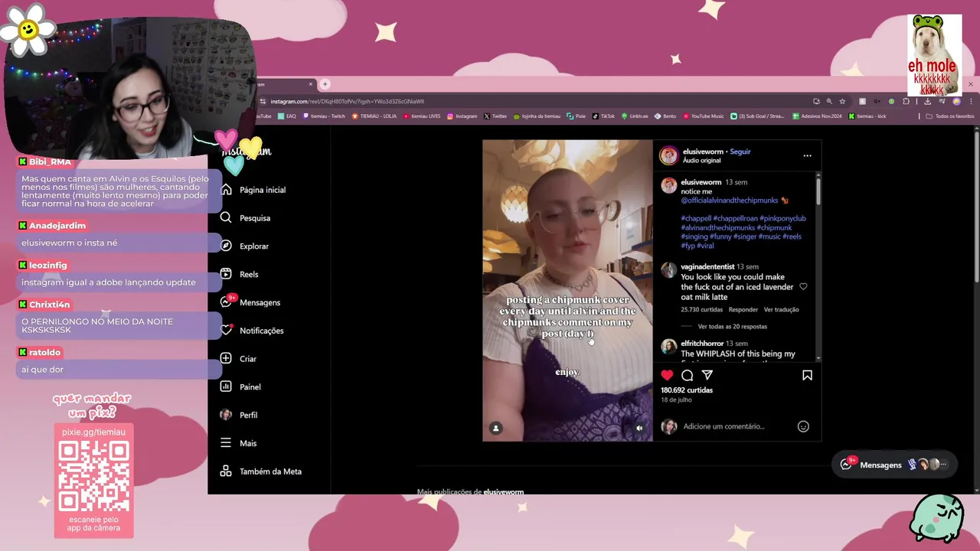
Task: Click Seguir to follow elusiveworm
Action: [x=740, y=152]
